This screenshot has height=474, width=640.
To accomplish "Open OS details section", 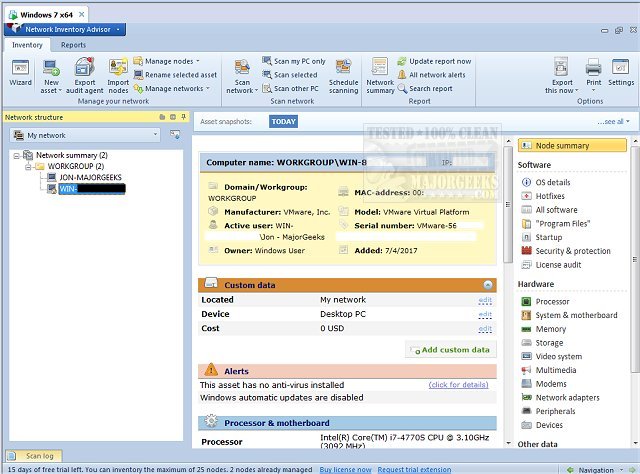I will click(x=546, y=182).
